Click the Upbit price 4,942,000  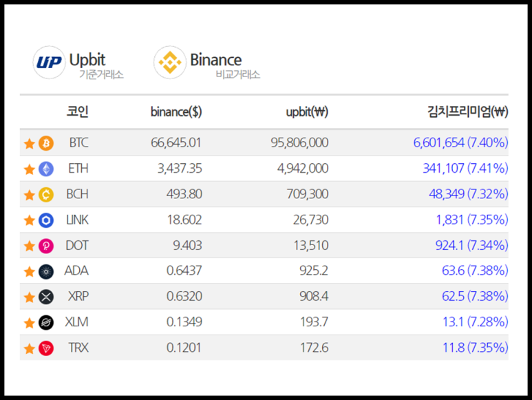[303, 168]
